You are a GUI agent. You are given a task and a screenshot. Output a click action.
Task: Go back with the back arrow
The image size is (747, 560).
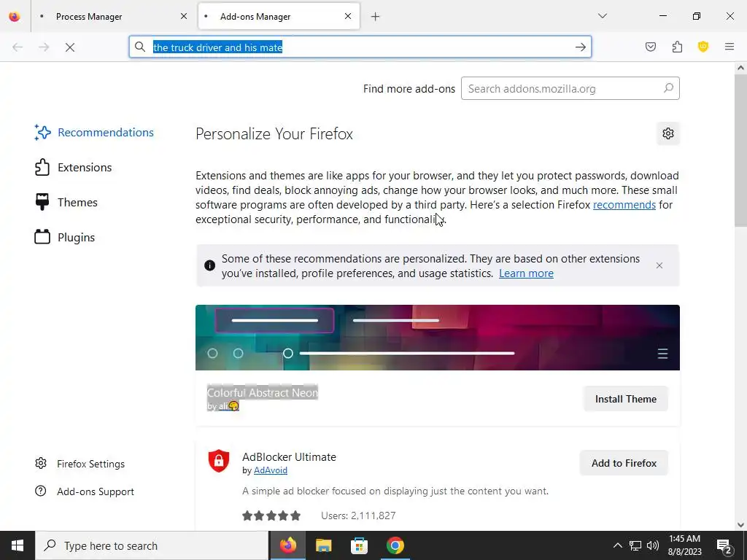tap(18, 47)
